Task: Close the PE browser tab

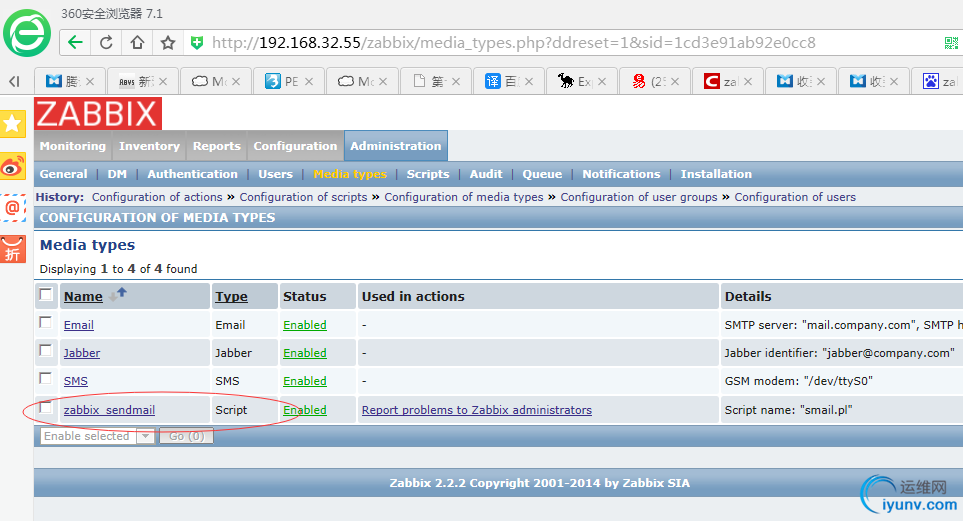Action: coord(309,81)
